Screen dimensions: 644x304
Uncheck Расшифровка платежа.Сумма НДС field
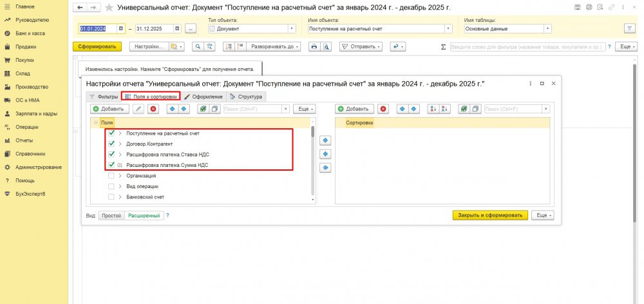pos(111,165)
